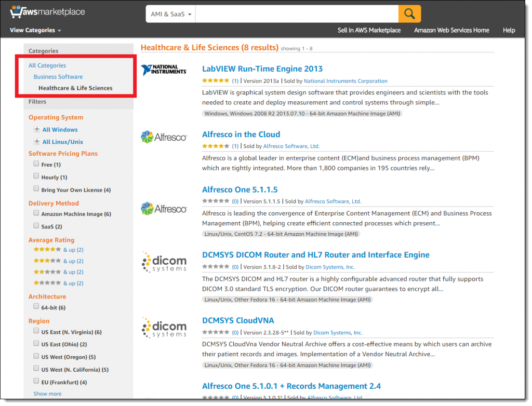Click the All Linux/Unix filter link
532x406 pixels.
(63, 142)
